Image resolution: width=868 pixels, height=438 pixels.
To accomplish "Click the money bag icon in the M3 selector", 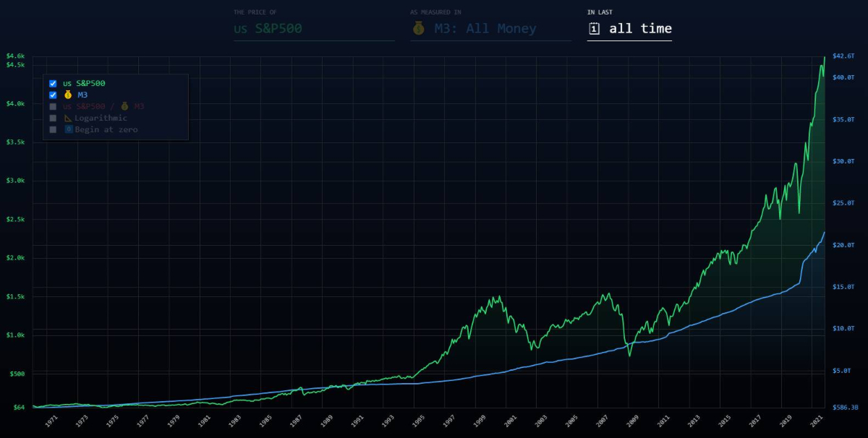I will coord(419,29).
